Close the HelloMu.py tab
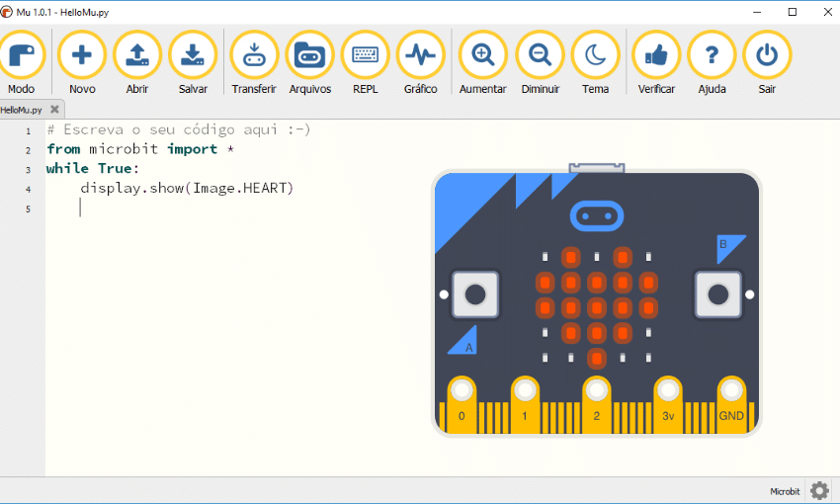The image size is (840, 504). click(x=54, y=110)
